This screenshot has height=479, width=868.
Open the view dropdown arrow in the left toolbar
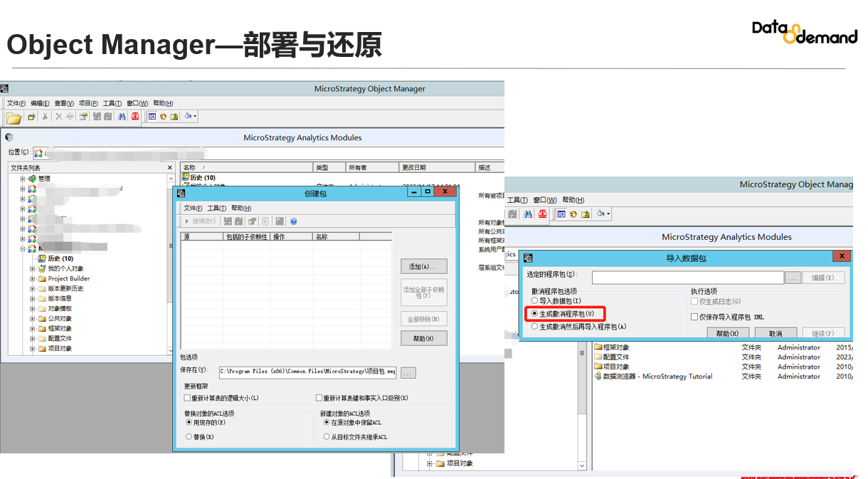194,117
